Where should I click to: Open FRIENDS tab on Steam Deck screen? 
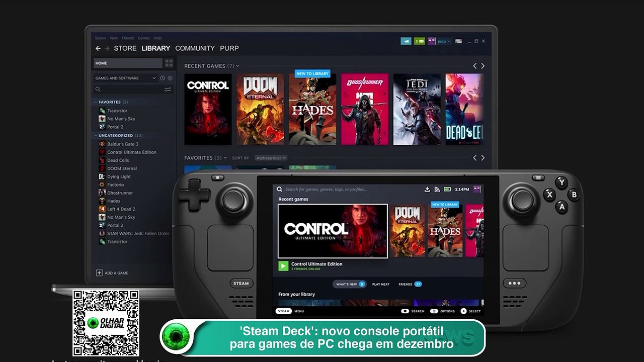point(410,284)
